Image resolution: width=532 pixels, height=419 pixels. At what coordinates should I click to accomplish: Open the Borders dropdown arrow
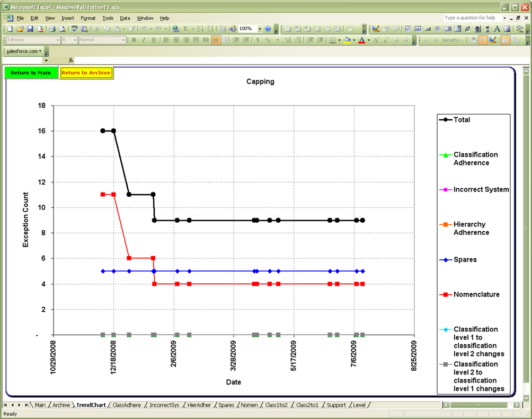340,40
